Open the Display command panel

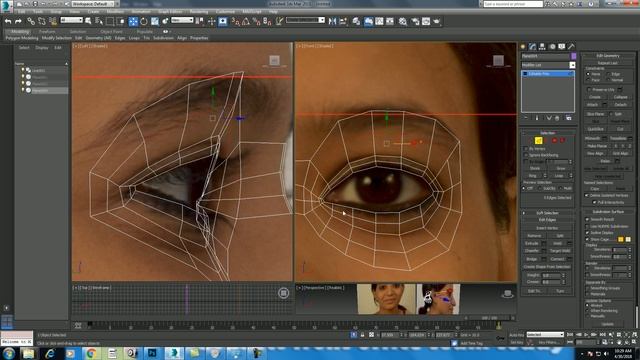click(562, 47)
